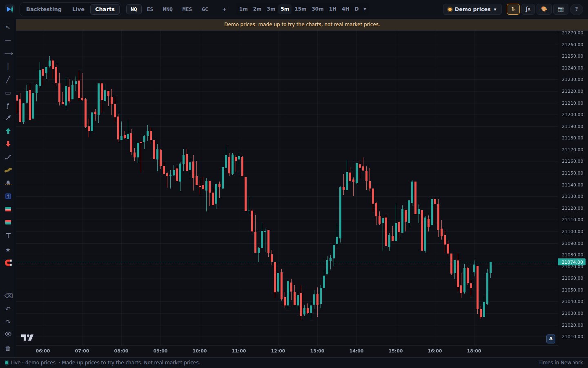Image resolution: width=588 pixels, height=368 pixels.
Task: Select the vertical line drawing tool
Action: point(8,67)
